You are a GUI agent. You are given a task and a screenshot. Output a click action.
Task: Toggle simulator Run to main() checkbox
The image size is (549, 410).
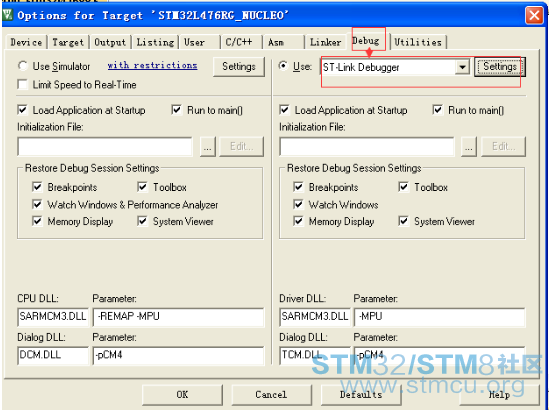(177, 110)
